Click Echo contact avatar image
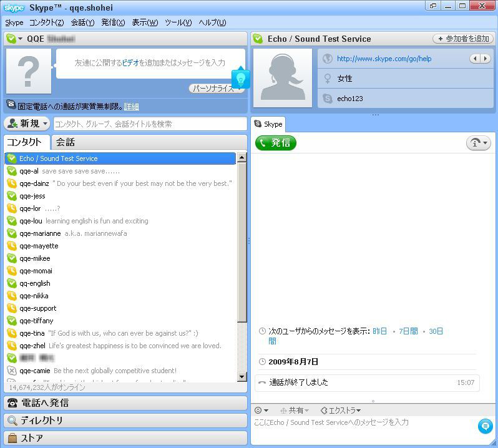Viewport: 498px width, 448px height. [x=283, y=78]
